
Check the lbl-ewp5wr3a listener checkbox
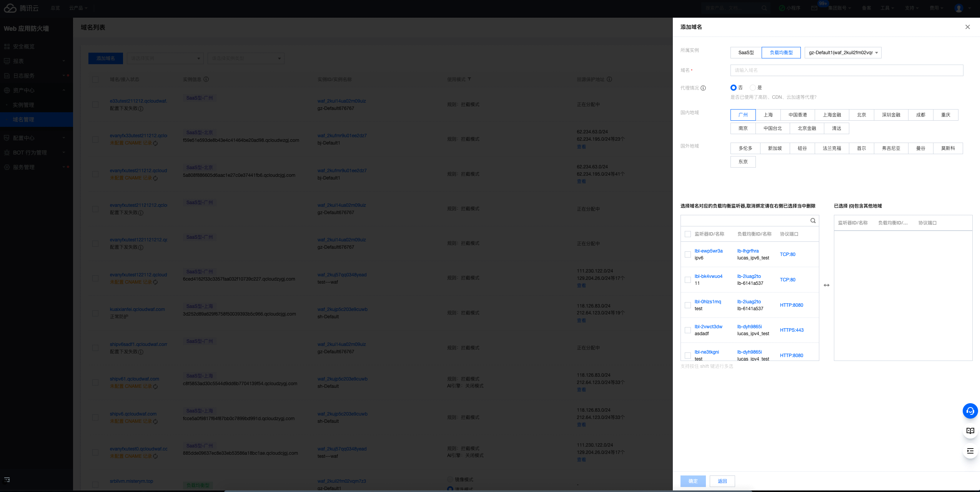(688, 254)
